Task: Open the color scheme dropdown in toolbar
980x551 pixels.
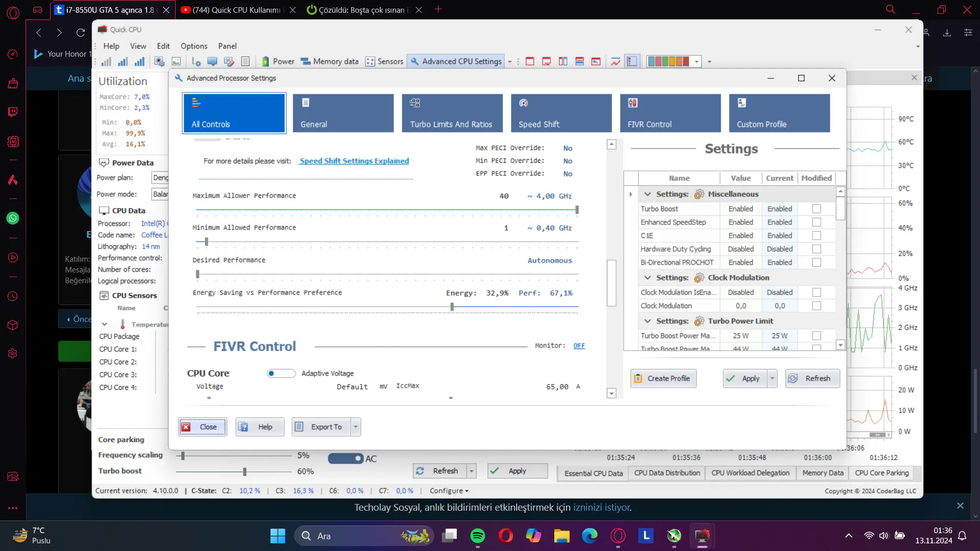Action: pyautogui.click(x=697, y=62)
